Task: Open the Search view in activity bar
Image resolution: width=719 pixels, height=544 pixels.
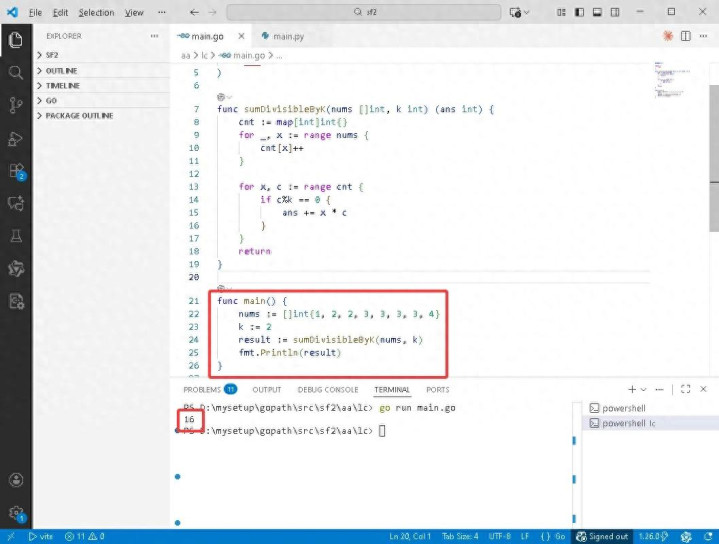Action: tap(15, 73)
